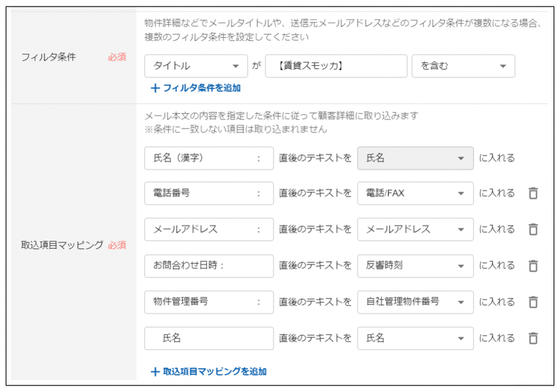Open target dropdown for 氏名（漢字） row
The height and width of the screenshot is (392, 560).
click(x=416, y=158)
